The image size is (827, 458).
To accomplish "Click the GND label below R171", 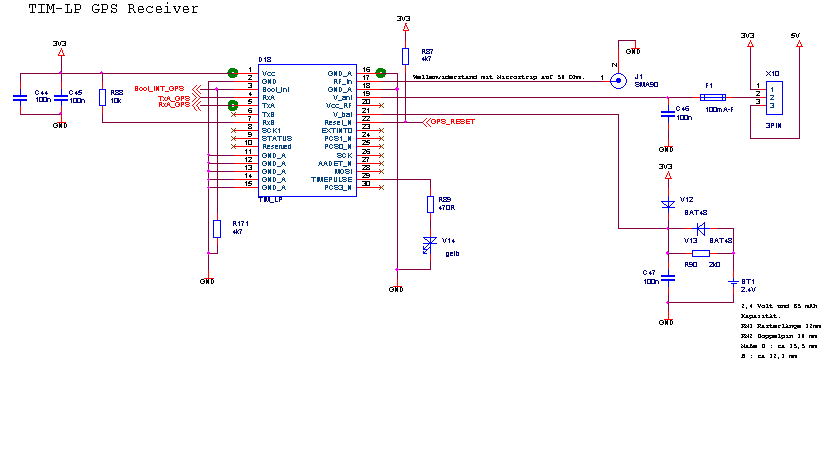I will coord(207,282).
